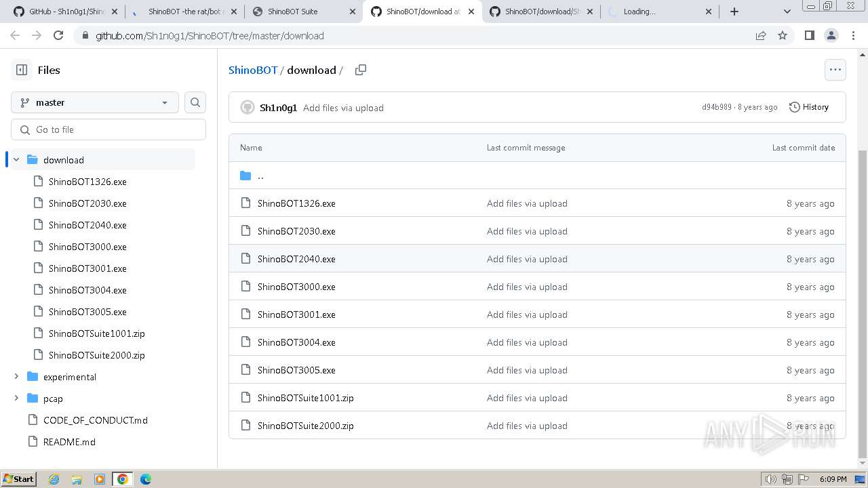Open README.md in the sidebar
This screenshot has height=488, width=868.
[69, 442]
